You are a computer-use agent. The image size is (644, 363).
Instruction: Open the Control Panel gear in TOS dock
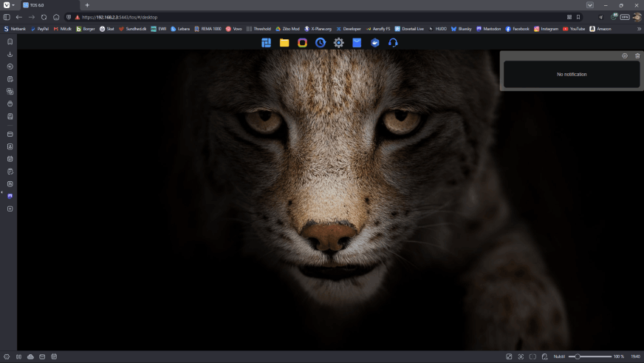[338, 43]
